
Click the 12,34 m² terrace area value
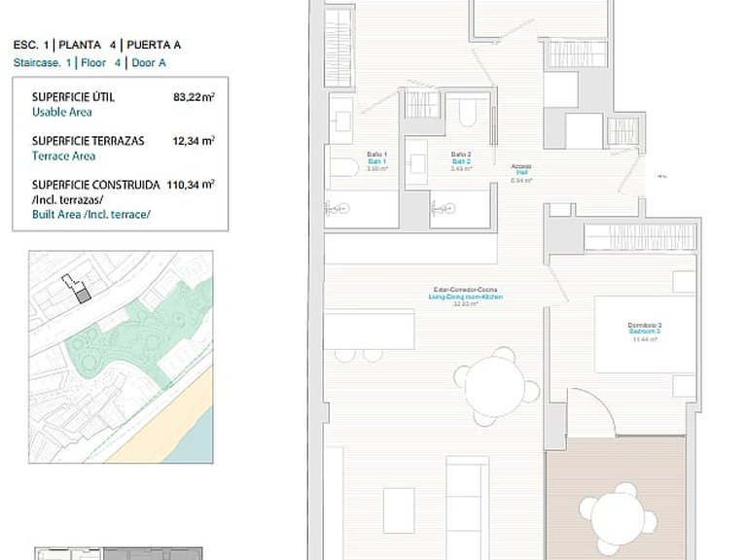(194, 141)
